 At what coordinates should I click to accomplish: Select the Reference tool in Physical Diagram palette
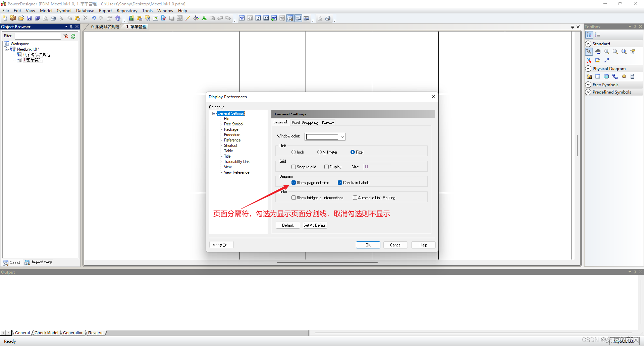tap(615, 76)
